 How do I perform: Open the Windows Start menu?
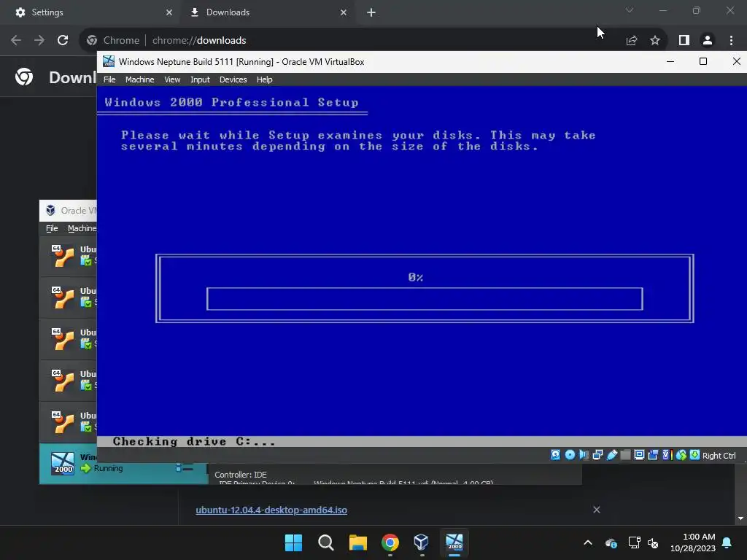click(x=293, y=542)
